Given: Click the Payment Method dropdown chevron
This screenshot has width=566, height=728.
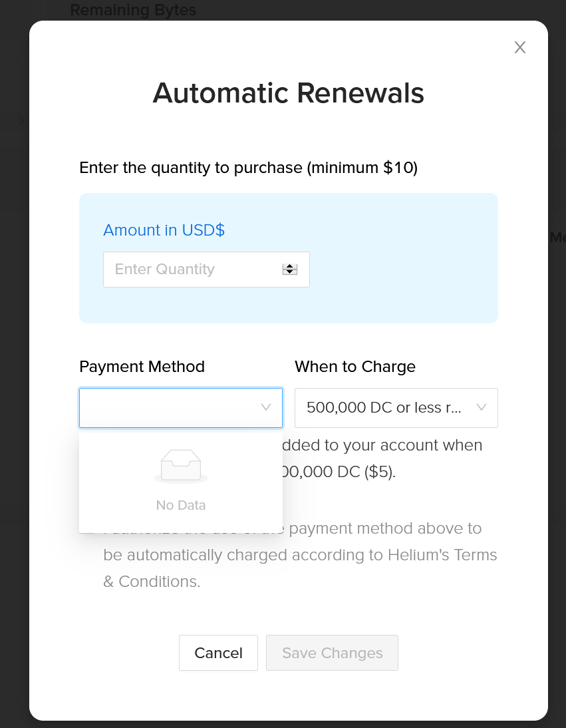Looking at the screenshot, I should point(265,407).
